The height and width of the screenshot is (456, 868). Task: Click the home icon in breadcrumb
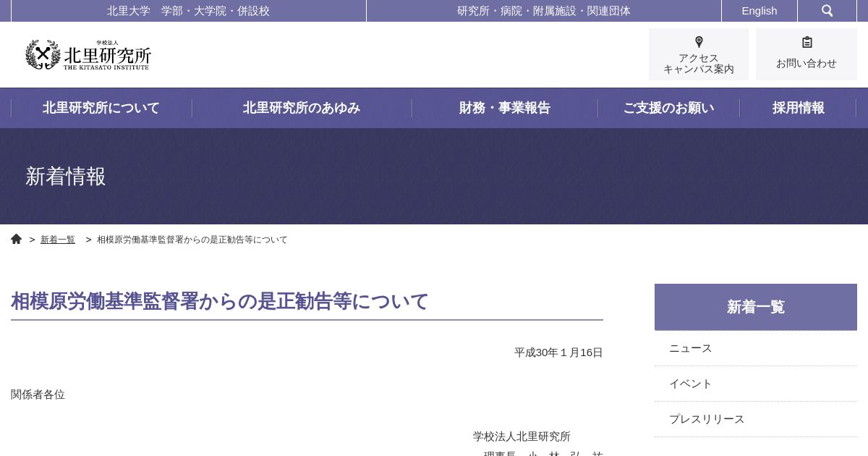[17, 239]
